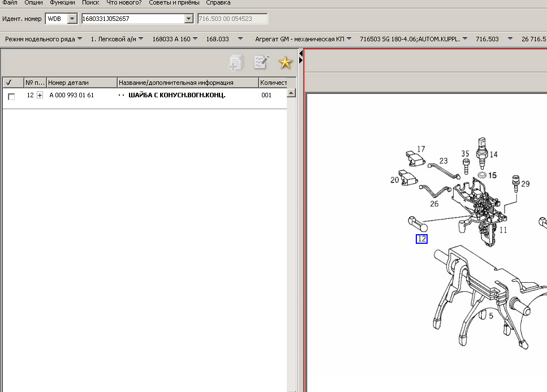Open the 'Справка' menu
547x392 pixels.
218,3
